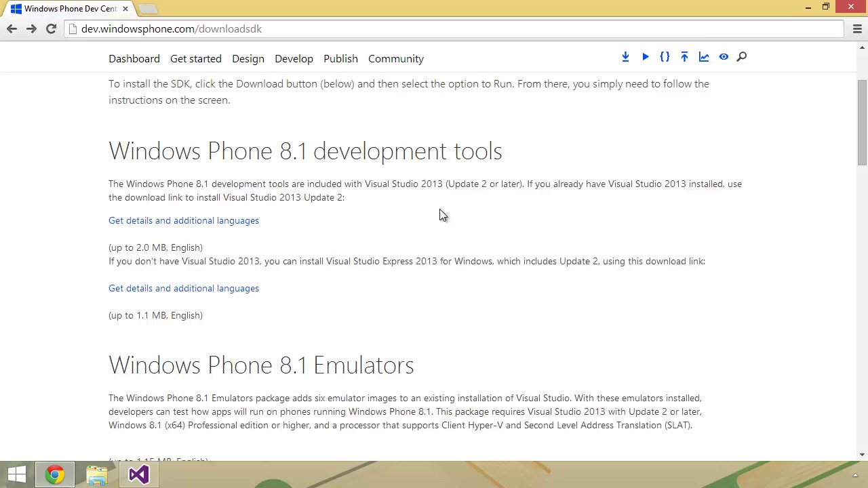Open the Publish menu item
This screenshot has height=488, width=868.
tap(340, 58)
